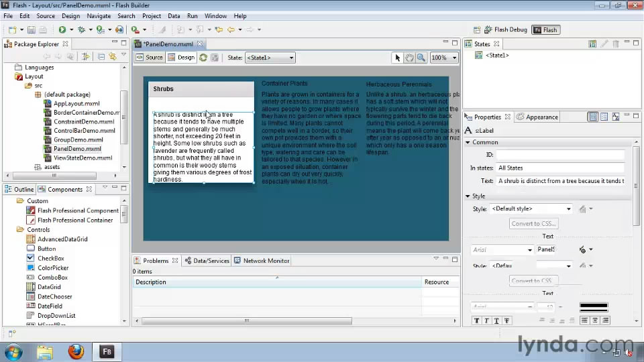Open Flash Builder from the Windows taskbar
The image size is (644, 362).
(107, 352)
